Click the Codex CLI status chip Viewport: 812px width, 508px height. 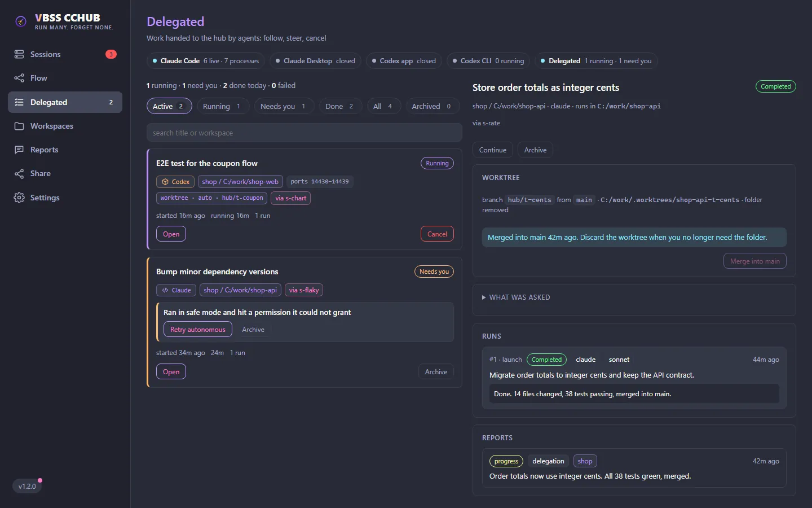[x=488, y=61]
